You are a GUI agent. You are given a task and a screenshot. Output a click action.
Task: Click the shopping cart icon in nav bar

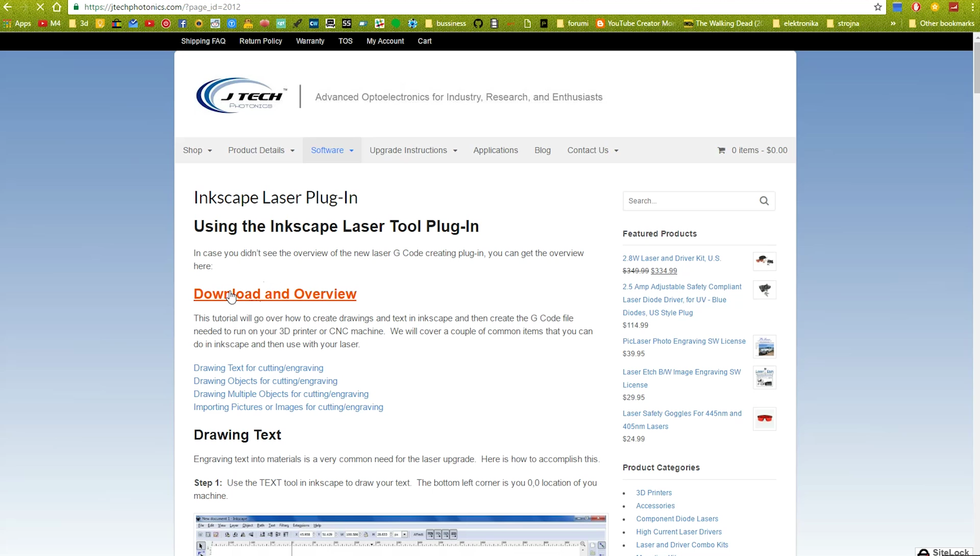(x=721, y=150)
